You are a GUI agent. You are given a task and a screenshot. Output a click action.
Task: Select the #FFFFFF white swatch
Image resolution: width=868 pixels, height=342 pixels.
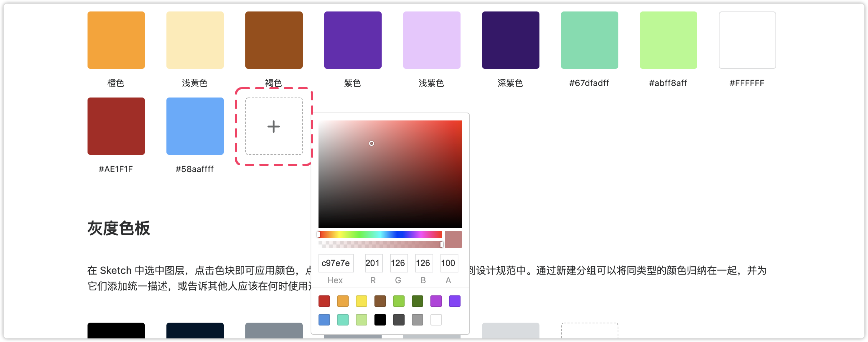tap(747, 40)
